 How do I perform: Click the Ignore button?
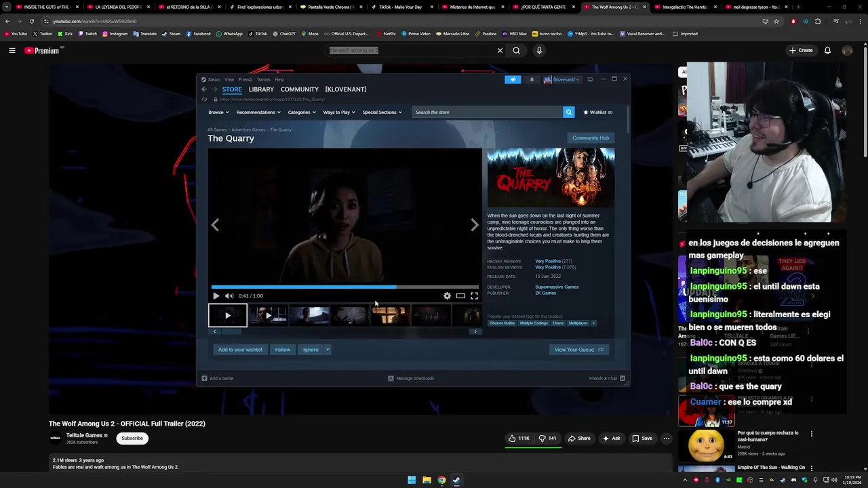[x=311, y=350]
